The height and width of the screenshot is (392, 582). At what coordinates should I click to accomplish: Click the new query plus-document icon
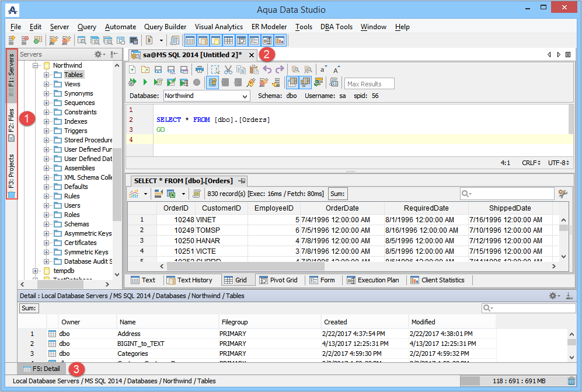point(133,69)
